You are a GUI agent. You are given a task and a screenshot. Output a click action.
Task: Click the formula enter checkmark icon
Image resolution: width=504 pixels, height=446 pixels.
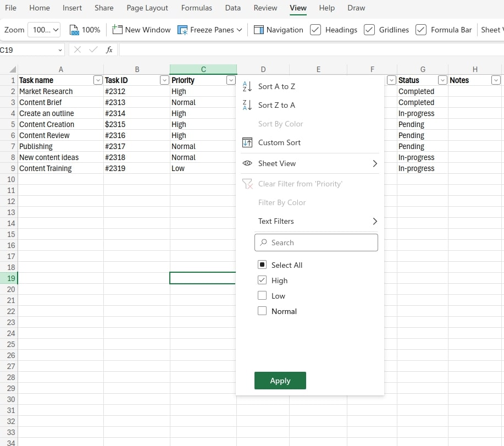pyautogui.click(x=93, y=50)
